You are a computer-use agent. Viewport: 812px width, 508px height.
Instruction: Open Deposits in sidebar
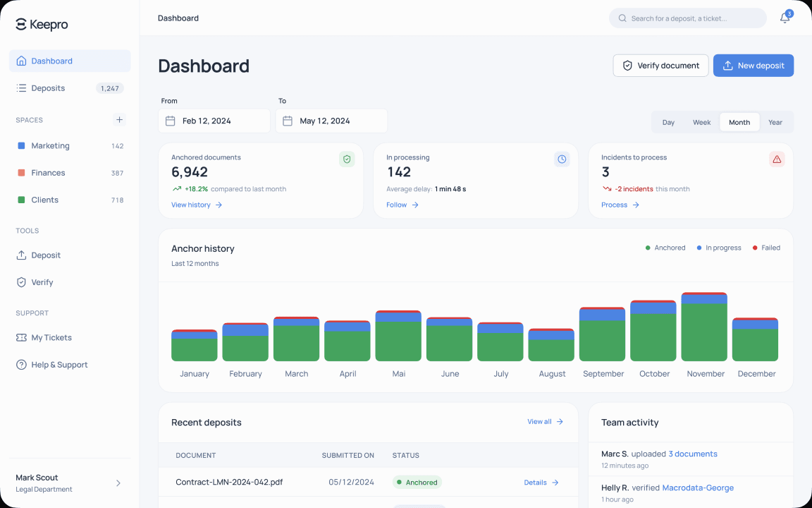tap(70, 88)
